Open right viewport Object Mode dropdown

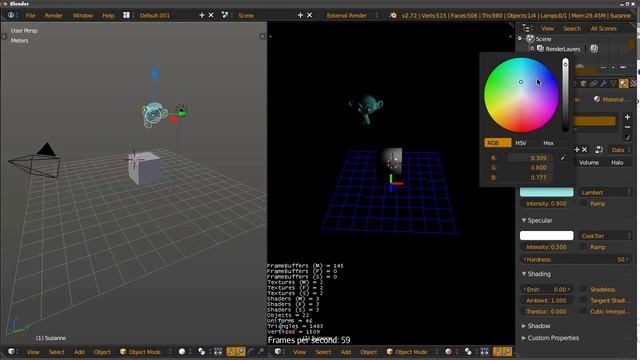(411, 351)
